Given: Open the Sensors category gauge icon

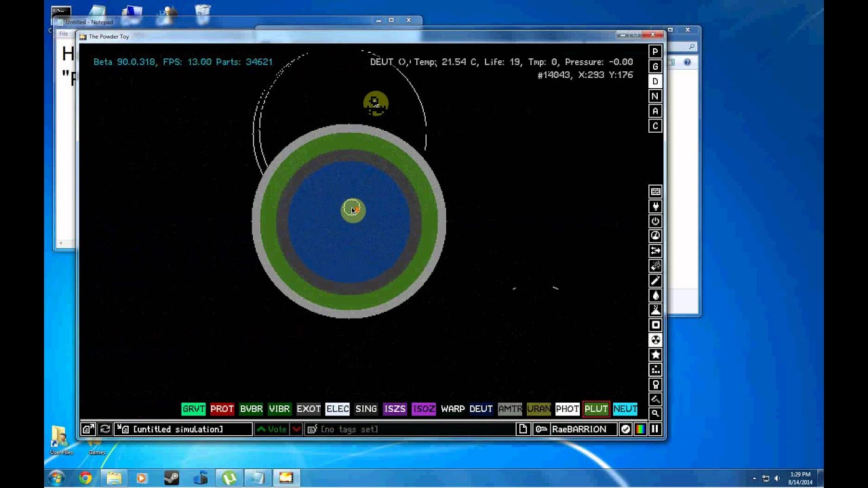Looking at the screenshot, I should 655,236.
